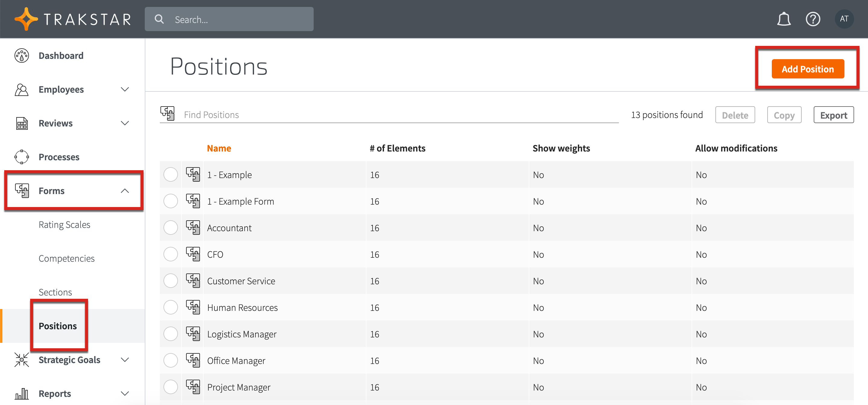868x405 pixels.
Task: Sort by the Name column header
Action: (219, 148)
